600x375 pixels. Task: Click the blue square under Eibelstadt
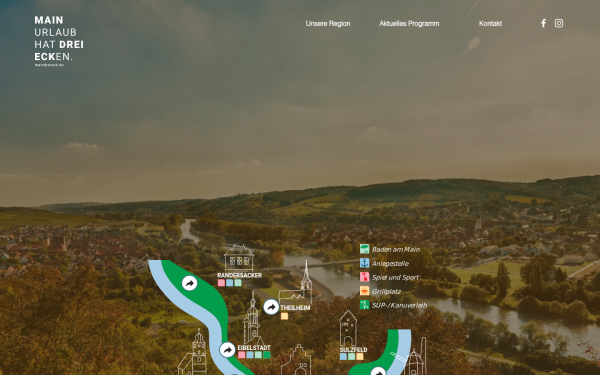click(x=250, y=355)
